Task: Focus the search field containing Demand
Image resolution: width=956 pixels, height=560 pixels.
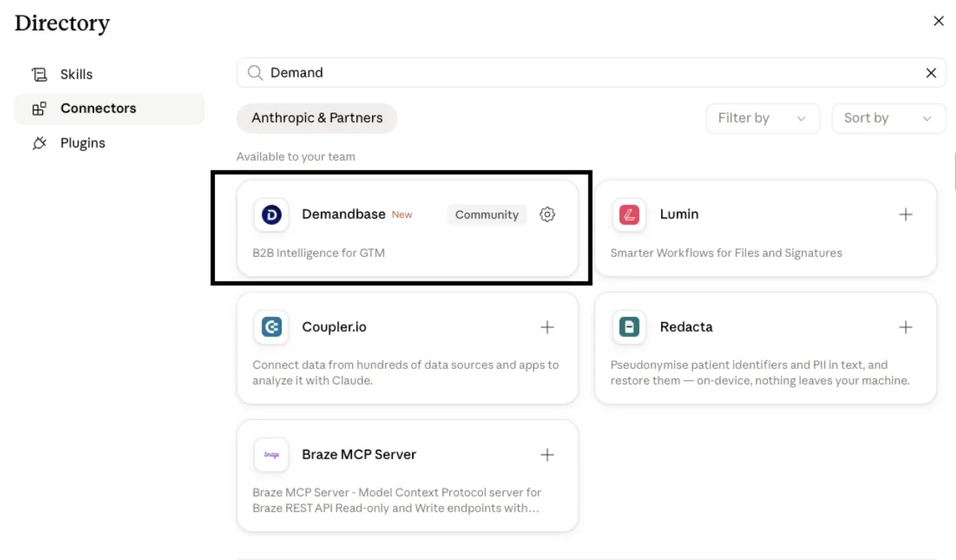Action: click(x=591, y=73)
